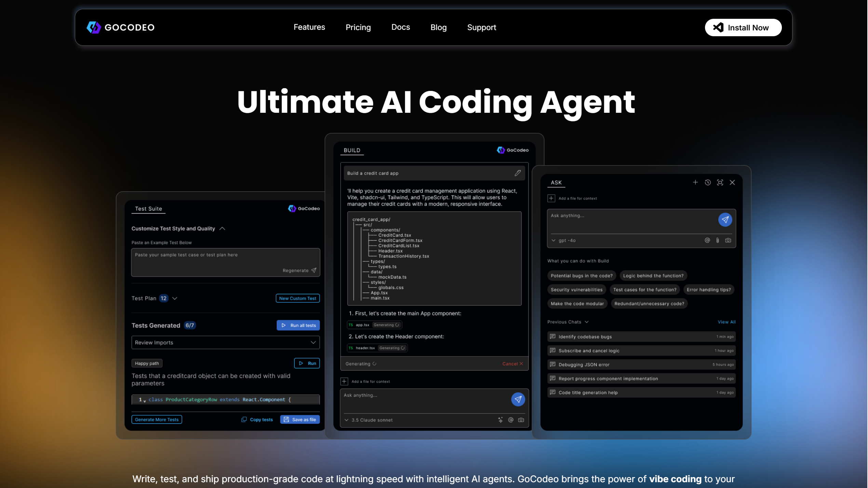The width and height of the screenshot is (868, 488).
Task: Cancel the generation
Action: click(513, 364)
